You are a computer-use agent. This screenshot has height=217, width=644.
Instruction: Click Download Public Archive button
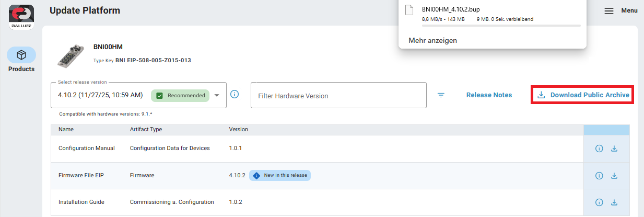tap(582, 95)
